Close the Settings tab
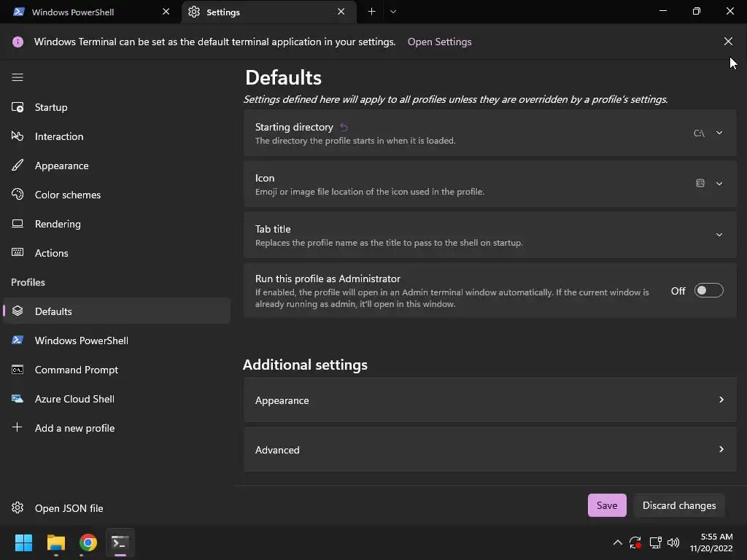The height and width of the screenshot is (560, 747). coord(341,12)
